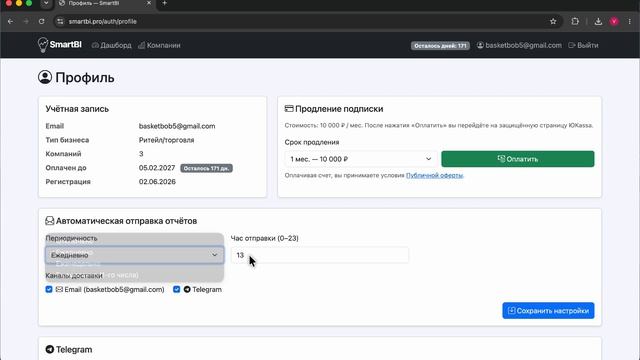This screenshot has width=640, height=360.
Task: Click the Час отправки input field
Action: point(320,255)
